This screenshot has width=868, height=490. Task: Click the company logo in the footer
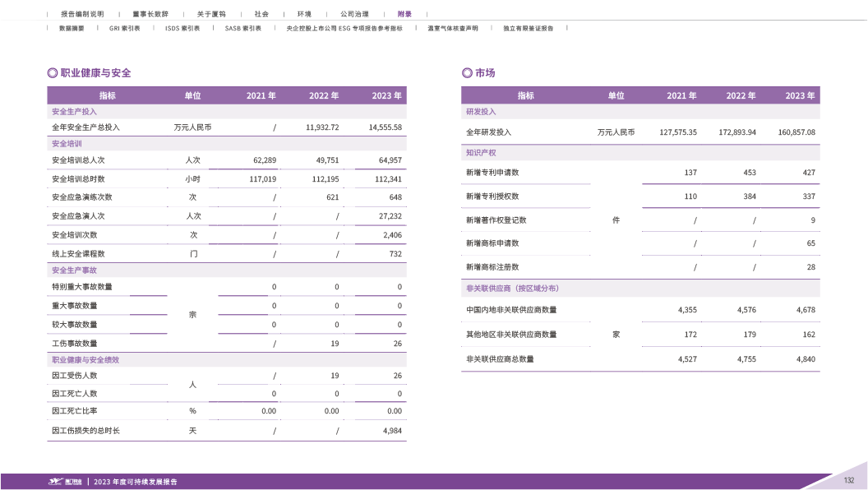64,481
